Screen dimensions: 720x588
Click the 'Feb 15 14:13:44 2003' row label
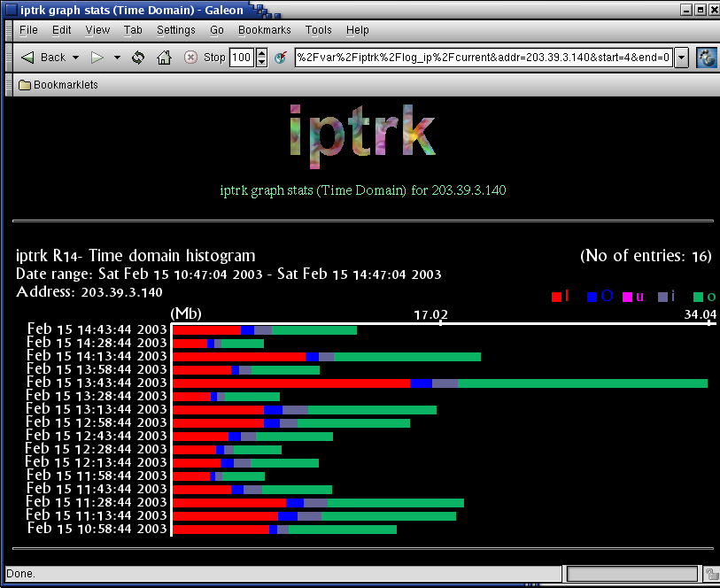(97, 356)
